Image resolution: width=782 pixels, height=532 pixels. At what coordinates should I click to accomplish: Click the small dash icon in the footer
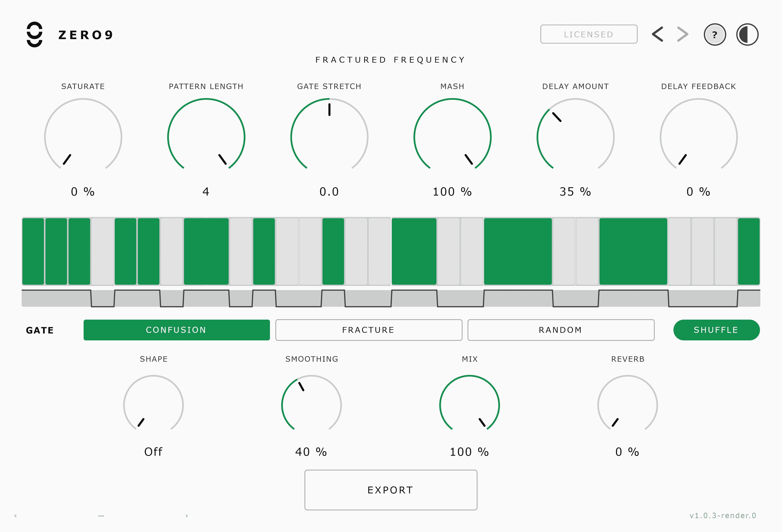pyautogui.click(x=101, y=516)
